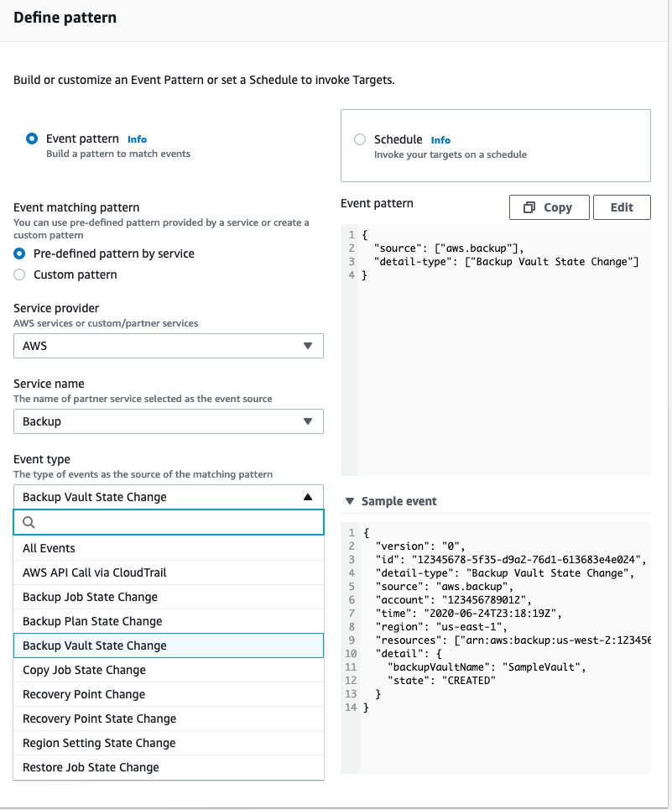This screenshot has height=810, width=672.
Task: Click the search magnifier in the event type dropdown
Action: click(x=29, y=521)
